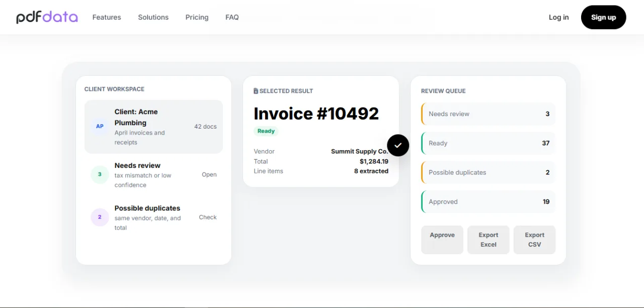Open the Needs review workspace item
Viewport: 644px width, 308px height.
153,174
